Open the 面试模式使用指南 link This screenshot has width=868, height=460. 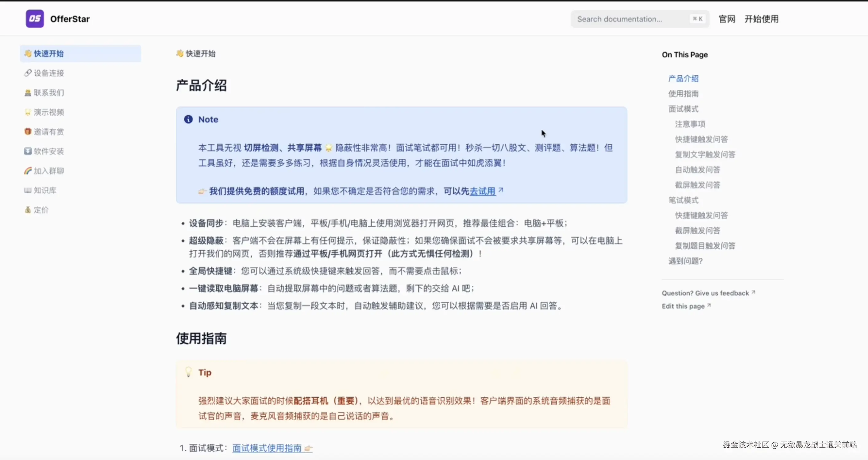point(267,448)
